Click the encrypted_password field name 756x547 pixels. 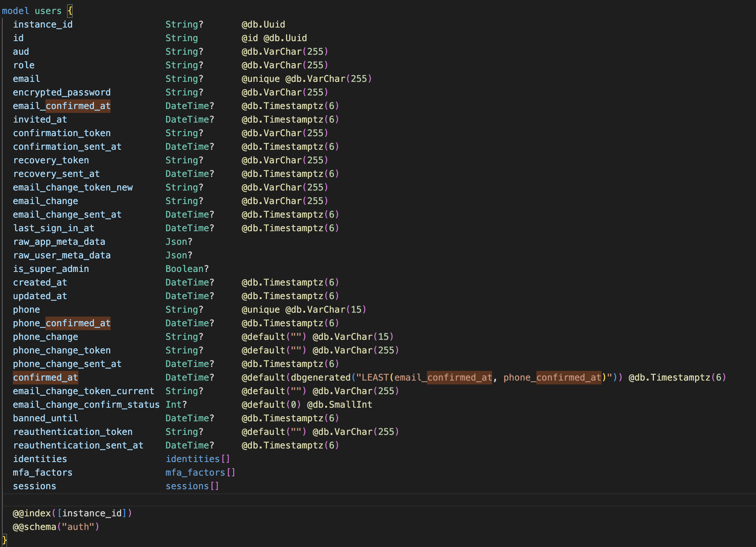pyautogui.click(x=62, y=92)
